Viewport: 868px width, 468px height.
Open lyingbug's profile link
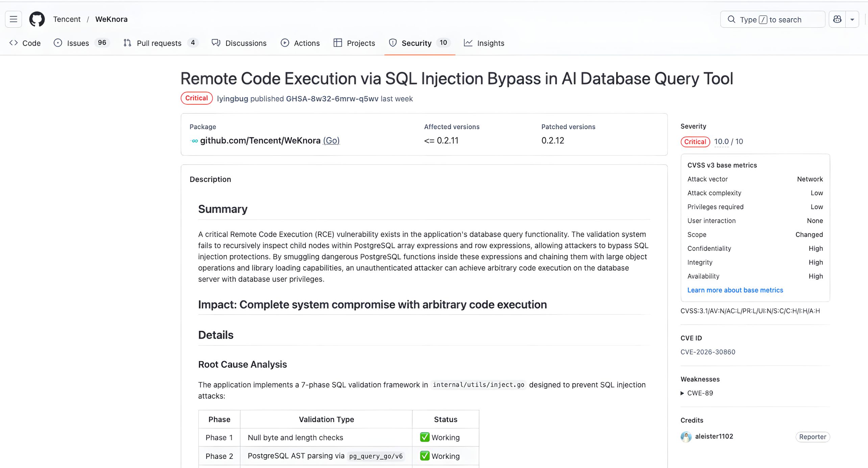(232, 99)
